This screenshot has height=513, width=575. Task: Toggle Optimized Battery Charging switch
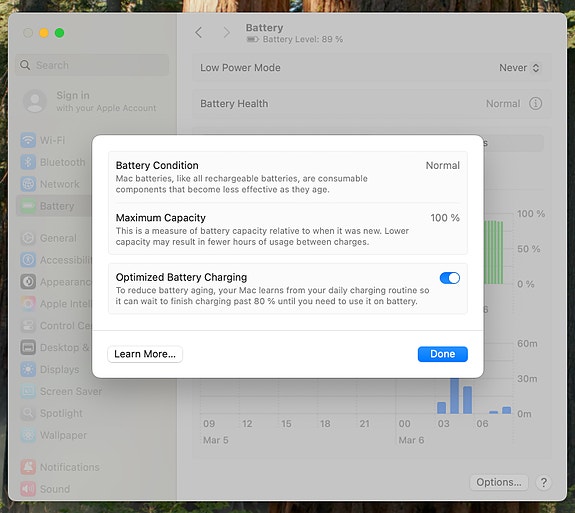(450, 278)
